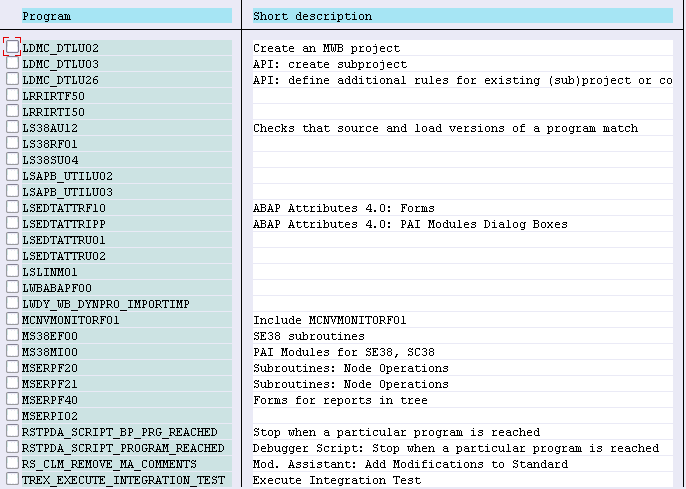Click 'ABAP Attributes 4.0: Forms' description
The height and width of the screenshot is (489, 686).
(344, 208)
